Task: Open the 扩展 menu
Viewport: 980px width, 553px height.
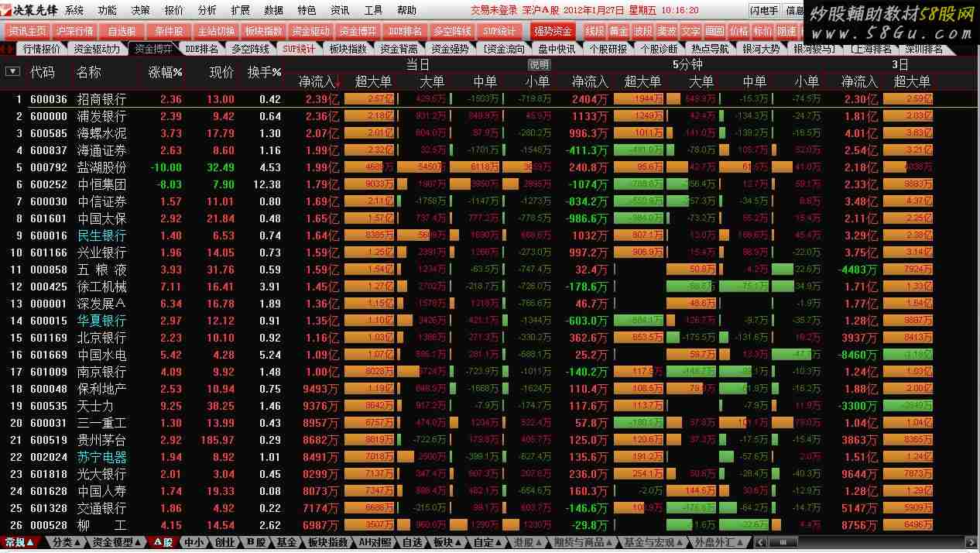Action: (x=241, y=10)
